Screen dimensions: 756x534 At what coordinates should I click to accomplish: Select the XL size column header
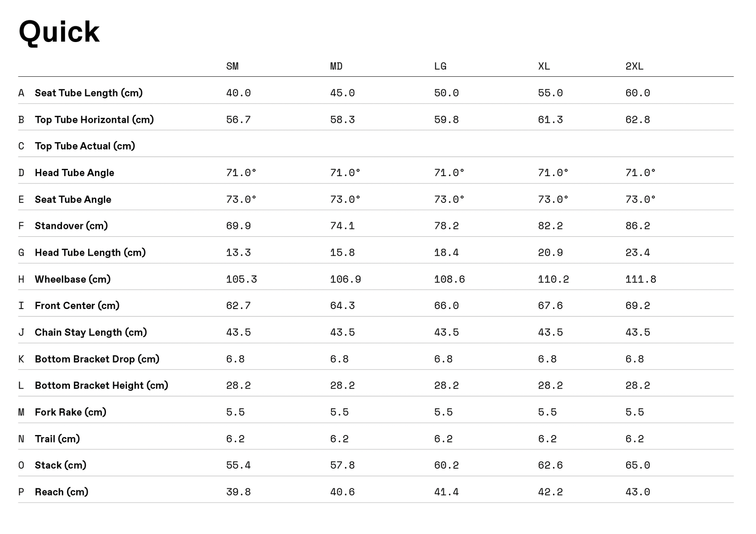(544, 66)
